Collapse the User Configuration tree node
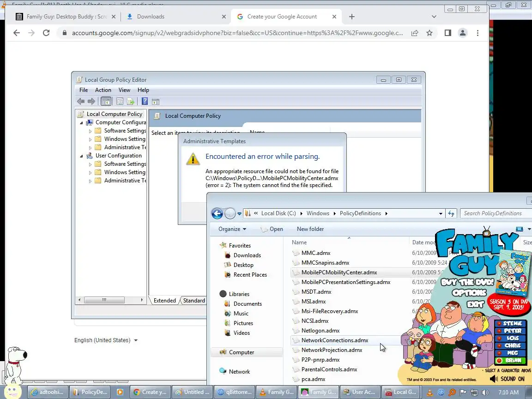This screenshot has height=399, width=532. tap(81, 156)
